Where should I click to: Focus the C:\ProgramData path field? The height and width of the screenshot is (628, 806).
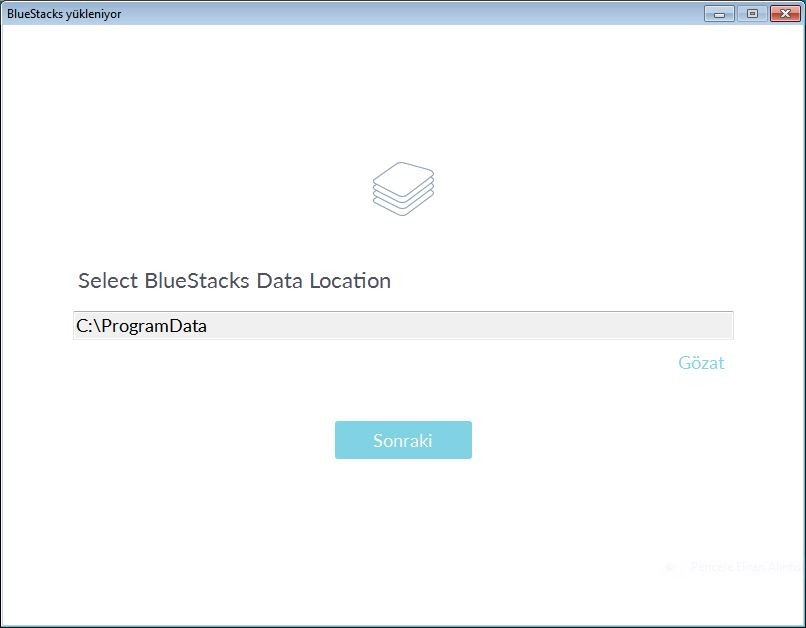[x=403, y=325]
